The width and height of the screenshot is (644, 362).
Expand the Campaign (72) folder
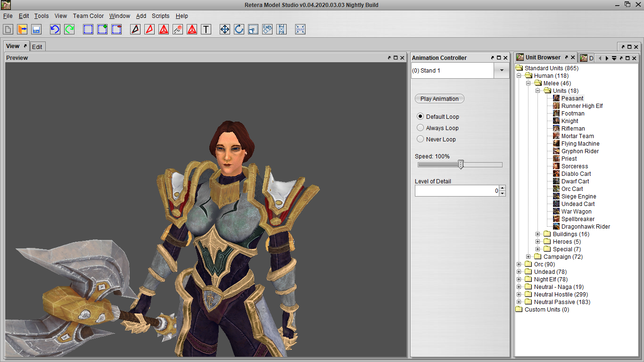528,257
